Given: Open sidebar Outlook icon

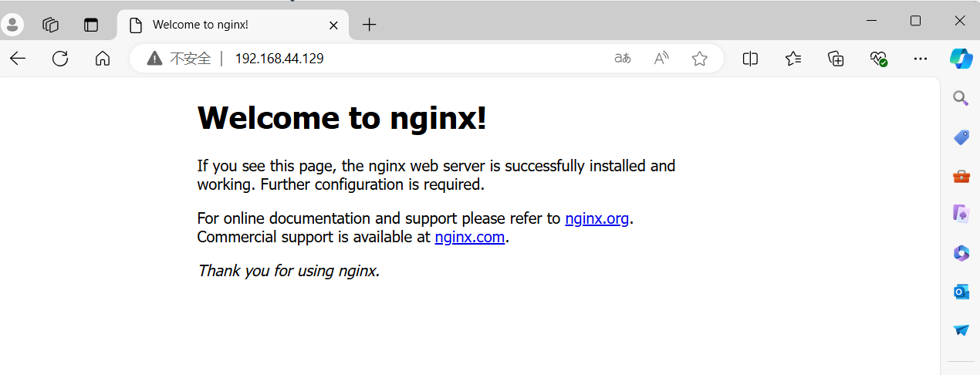Looking at the screenshot, I should [x=961, y=292].
